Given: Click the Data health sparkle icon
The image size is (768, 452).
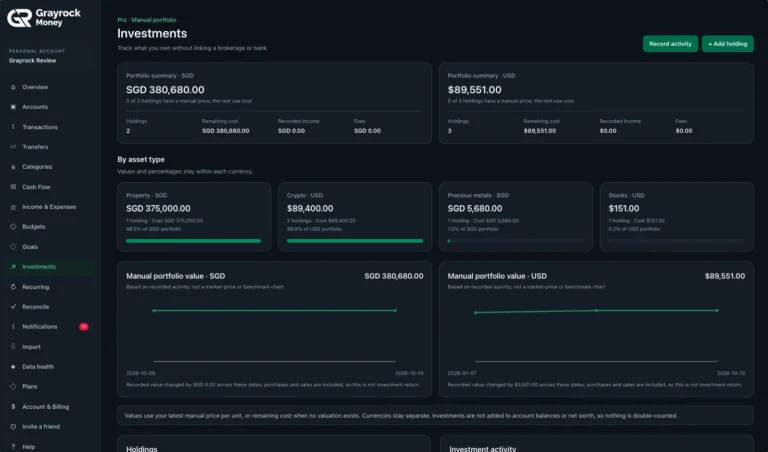Looking at the screenshot, I should coord(13,367).
